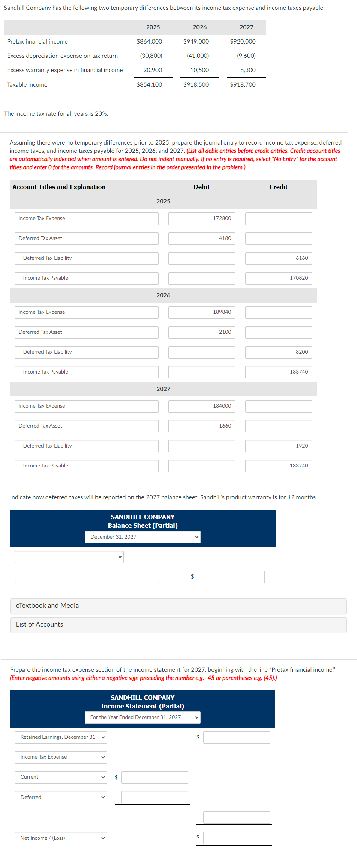Open the Income Tax Expense dropdown in the income statement
This screenshot has height=868, width=357.
click(x=60, y=757)
